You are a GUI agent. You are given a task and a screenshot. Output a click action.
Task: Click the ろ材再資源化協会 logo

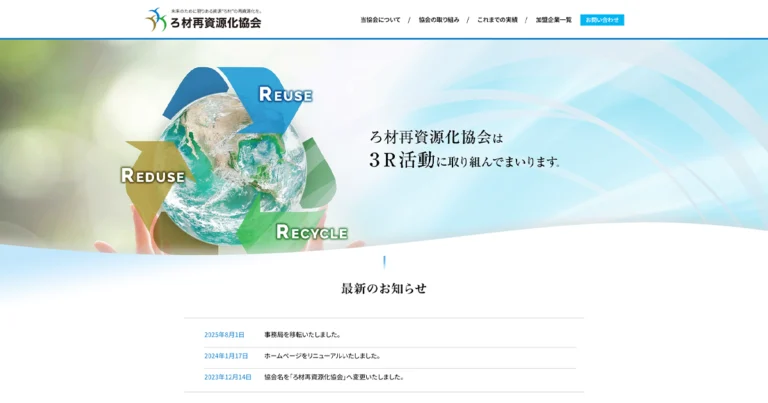(203, 20)
